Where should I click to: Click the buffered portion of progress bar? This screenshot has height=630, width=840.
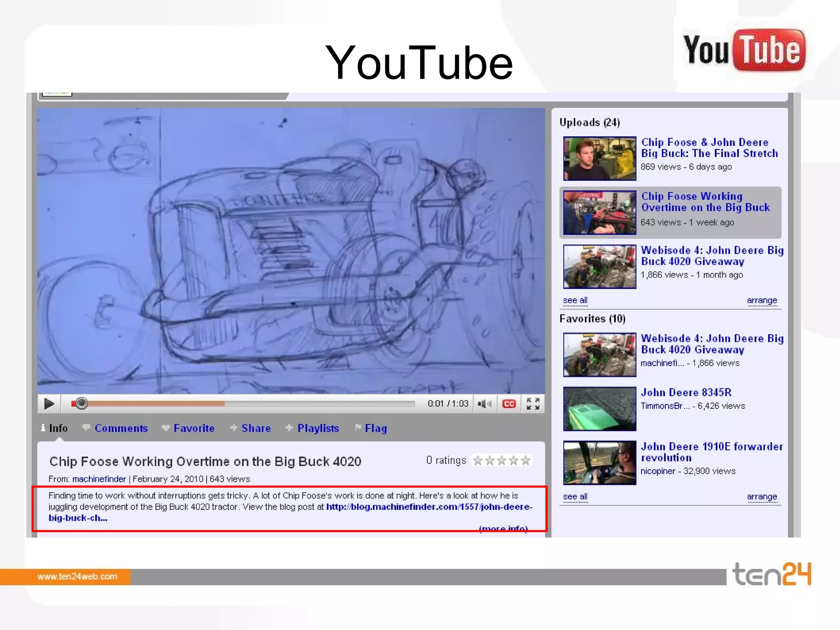pos(156,404)
